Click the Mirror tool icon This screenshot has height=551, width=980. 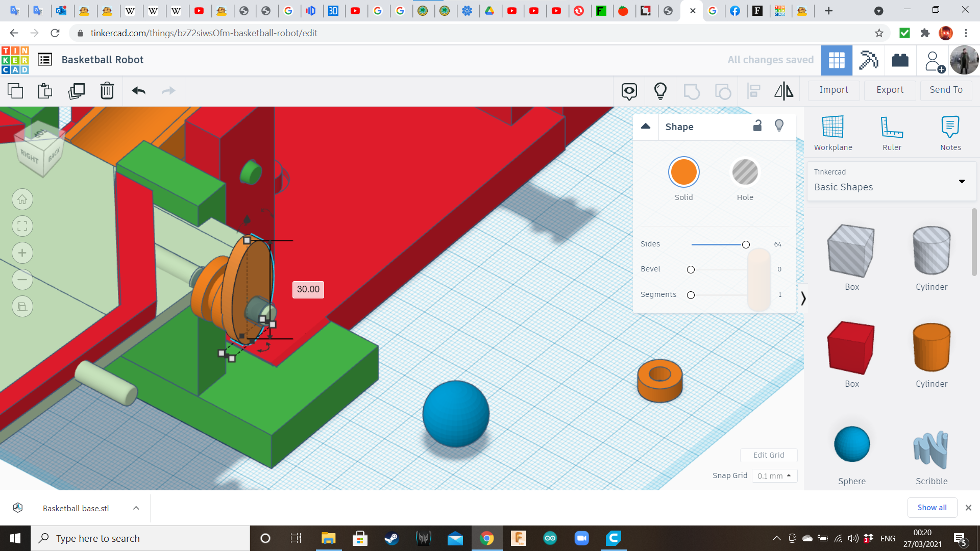[783, 91]
